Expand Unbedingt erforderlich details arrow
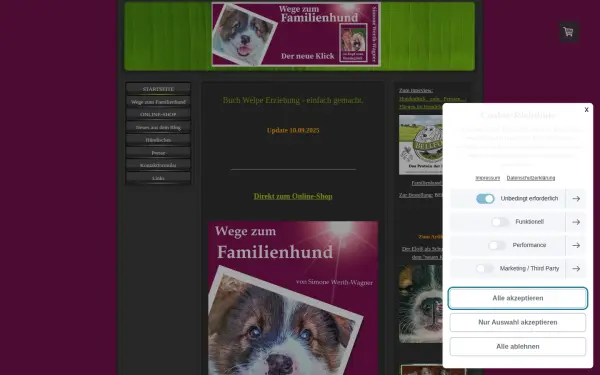Viewport: 600px width, 375px height. pyautogui.click(x=576, y=199)
